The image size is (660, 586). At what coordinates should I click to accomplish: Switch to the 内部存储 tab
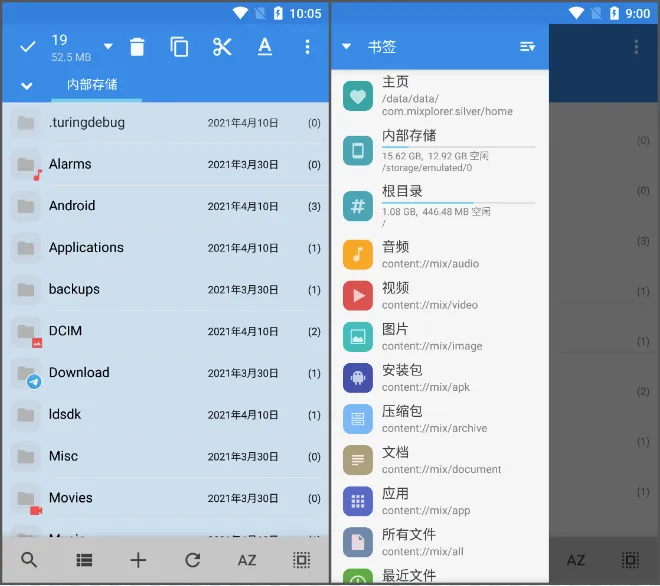tap(92, 85)
